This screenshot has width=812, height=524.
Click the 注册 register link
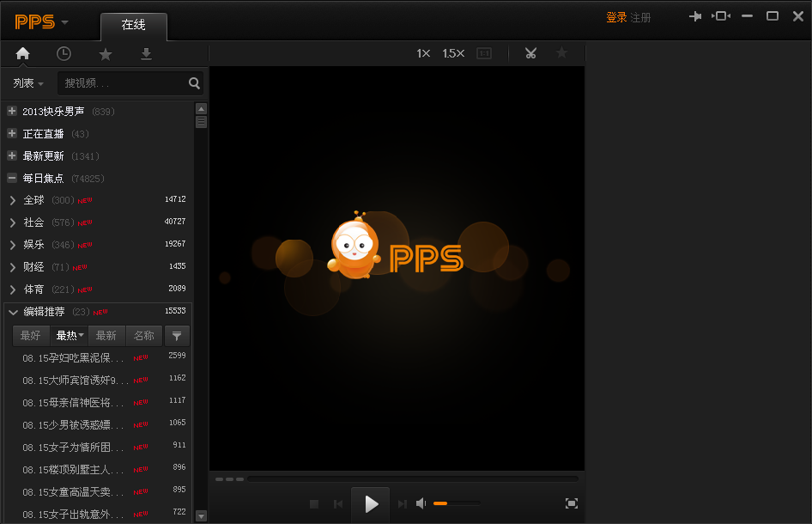click(x=640, y=17)
